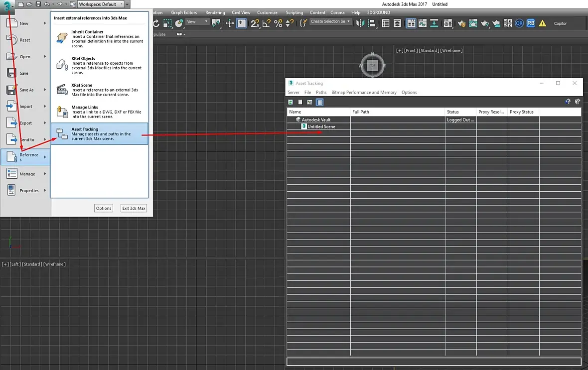Open the Create Selection Set dropdown

pos(330,21)
